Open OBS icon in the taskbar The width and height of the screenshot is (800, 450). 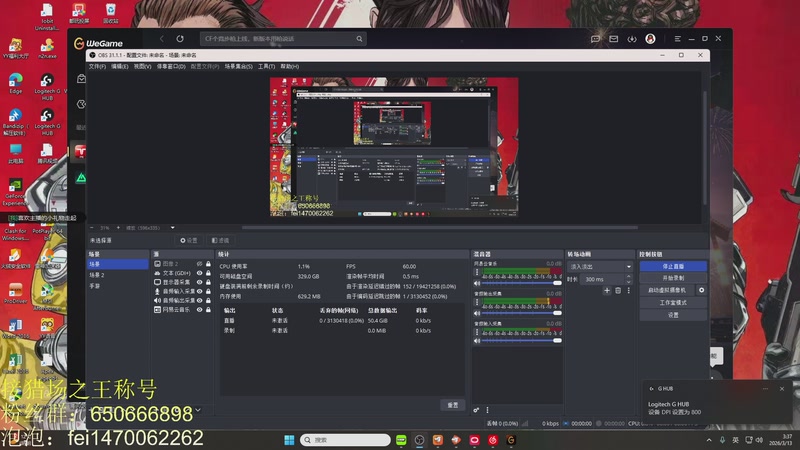[x=419, y=440]
